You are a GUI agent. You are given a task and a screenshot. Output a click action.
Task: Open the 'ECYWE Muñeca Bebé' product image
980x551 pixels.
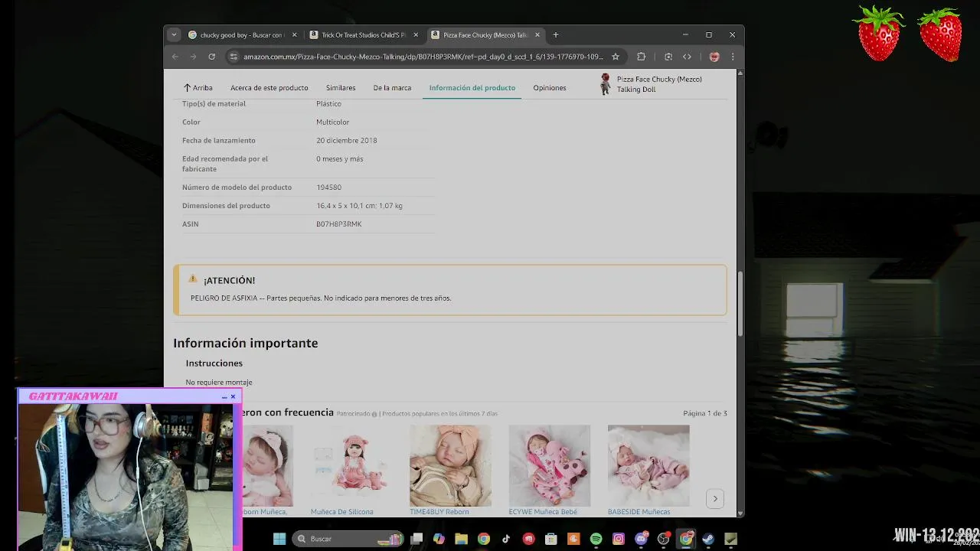tap(550, 465)
